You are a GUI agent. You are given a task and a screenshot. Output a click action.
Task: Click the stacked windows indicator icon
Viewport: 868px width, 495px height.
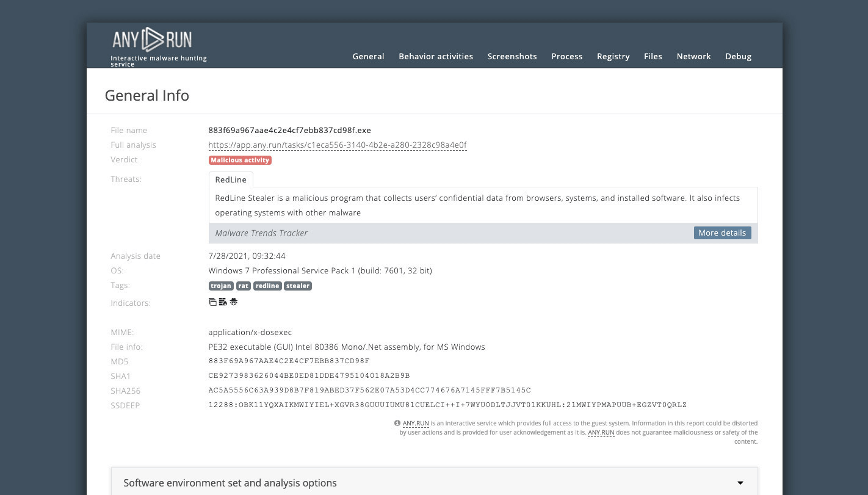(212, 302)
